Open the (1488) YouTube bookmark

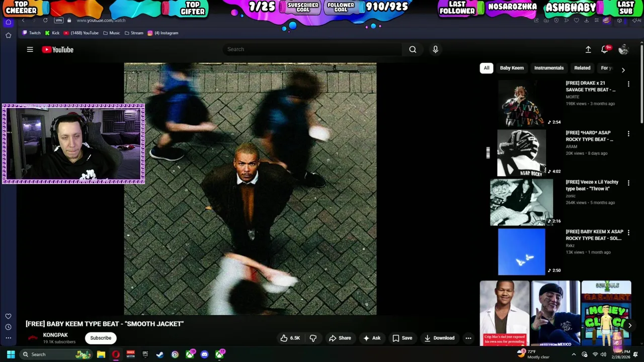81,33
